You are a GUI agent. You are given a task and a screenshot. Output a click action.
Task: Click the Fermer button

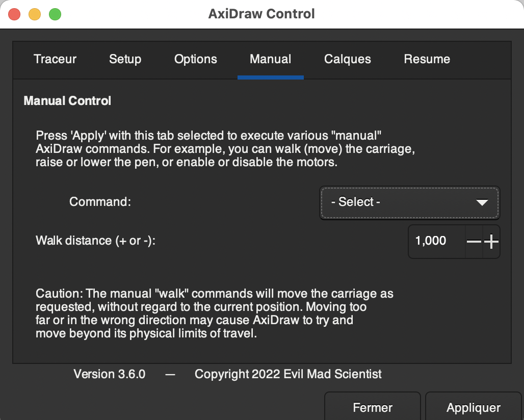(x=373, y=408)
